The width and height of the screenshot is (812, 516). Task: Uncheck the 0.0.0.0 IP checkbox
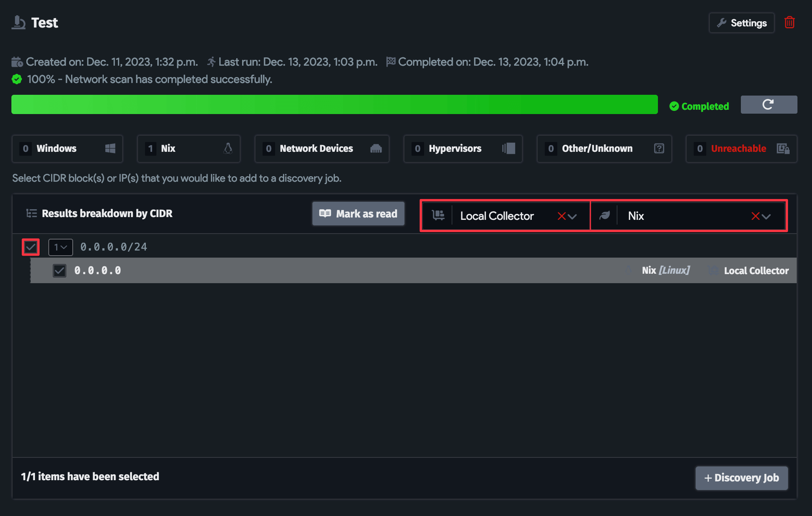(59, 271)
